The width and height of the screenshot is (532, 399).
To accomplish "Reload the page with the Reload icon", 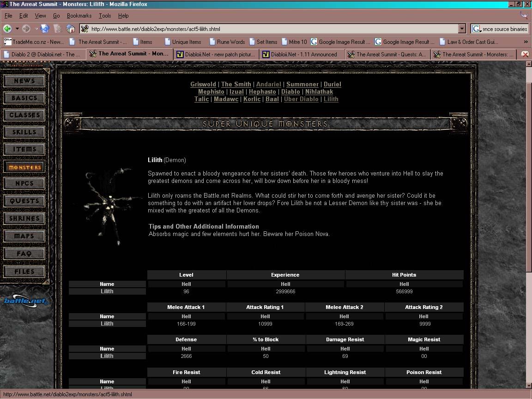I will click(45, 29).
